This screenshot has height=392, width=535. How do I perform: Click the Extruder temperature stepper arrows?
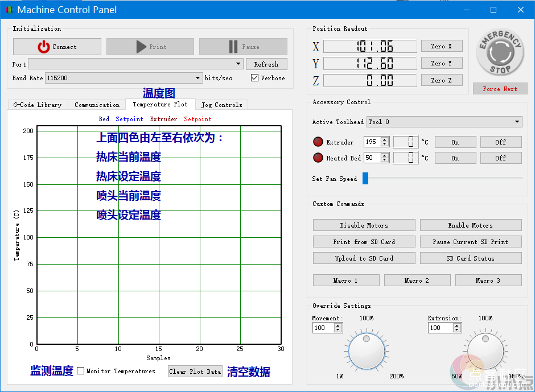click(385, 142)
